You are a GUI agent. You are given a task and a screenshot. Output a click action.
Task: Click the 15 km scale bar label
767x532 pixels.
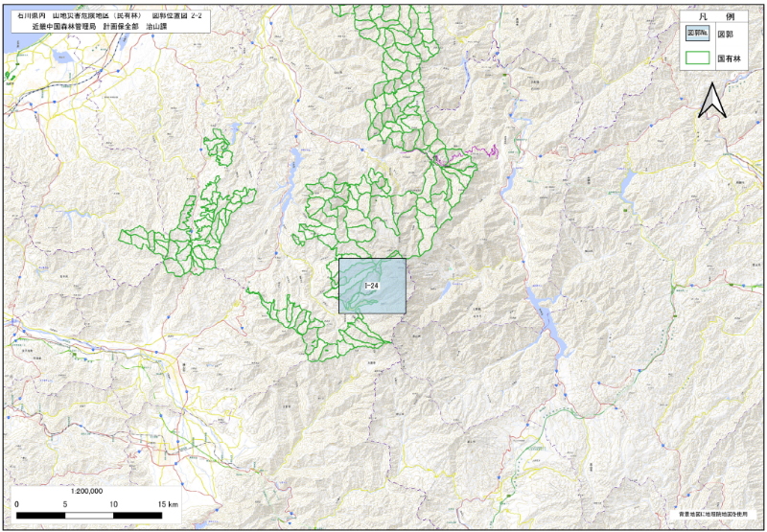(167, 504)
